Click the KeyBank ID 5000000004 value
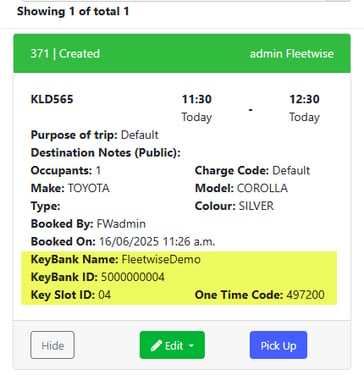 click(x=133, y=277)
